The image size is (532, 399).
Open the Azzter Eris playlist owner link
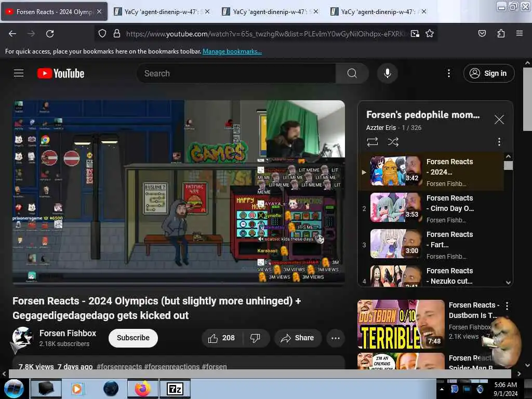(381, 128)
